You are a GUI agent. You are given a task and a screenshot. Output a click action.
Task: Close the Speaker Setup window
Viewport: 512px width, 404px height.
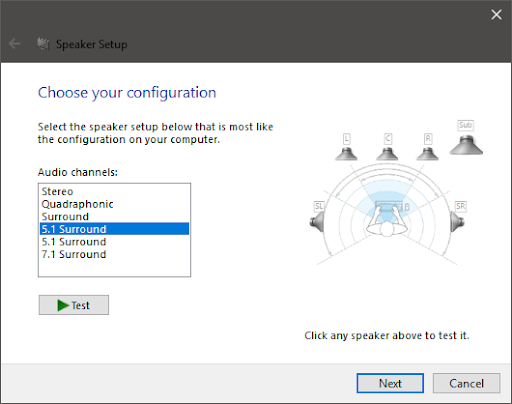click(496, 15)
